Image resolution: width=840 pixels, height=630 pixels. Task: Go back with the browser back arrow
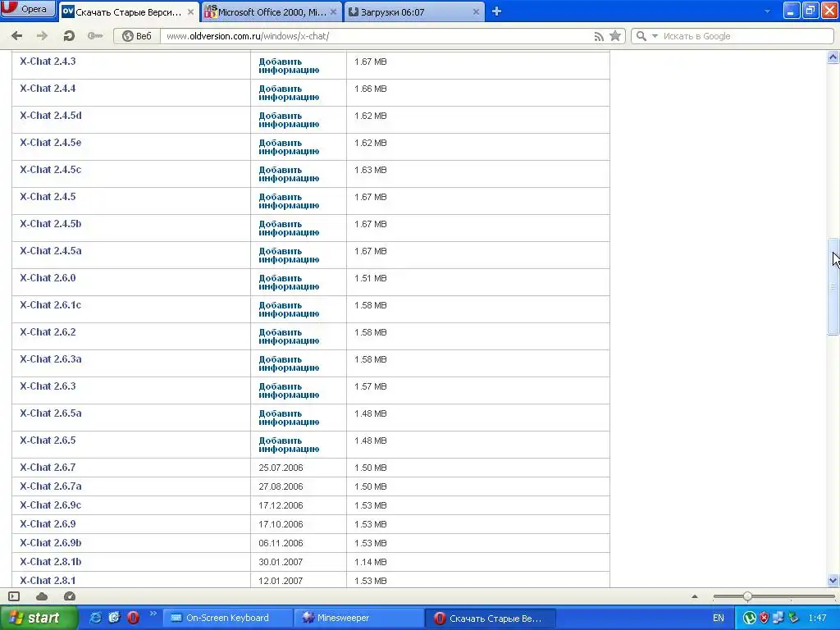[16, 36]
